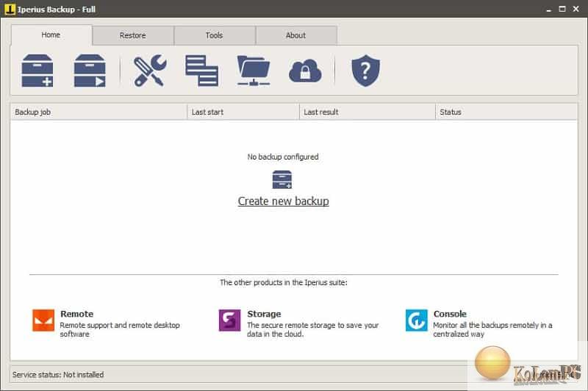Click 'Monitor all the backups remotely' description
Image resolution: width=588 pixels, height=391 pixels.
coord(492,329)
